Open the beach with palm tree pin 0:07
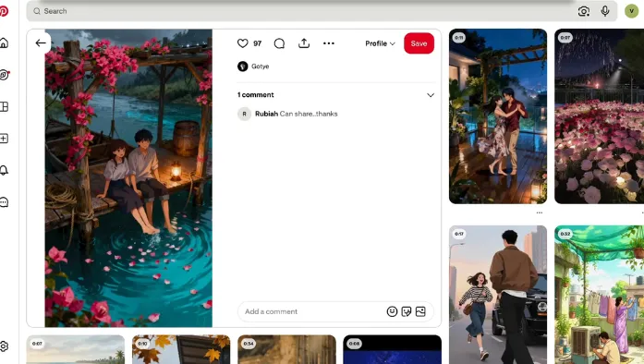 pos(76,349)
